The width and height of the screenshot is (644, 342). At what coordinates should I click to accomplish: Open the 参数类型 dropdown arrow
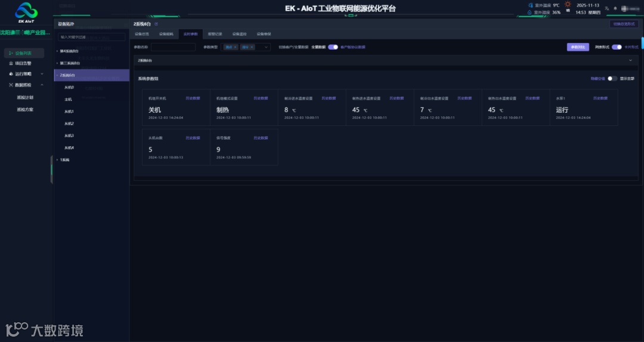pos(266,47)
